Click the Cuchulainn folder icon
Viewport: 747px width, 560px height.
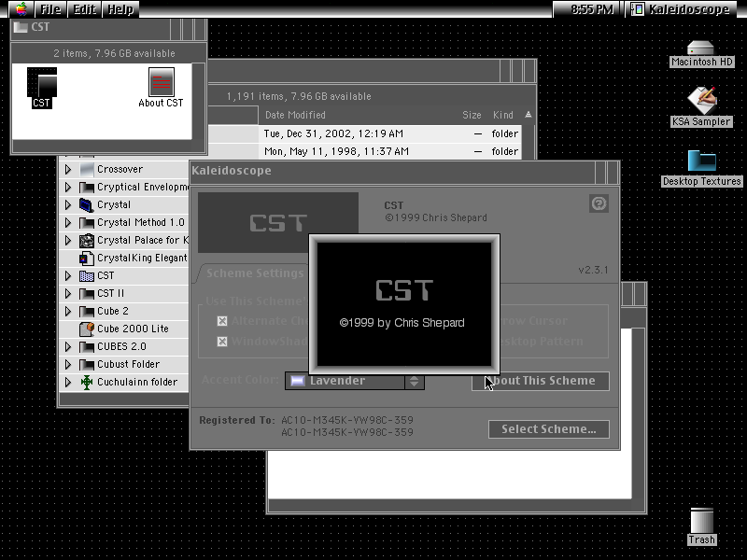86,383
